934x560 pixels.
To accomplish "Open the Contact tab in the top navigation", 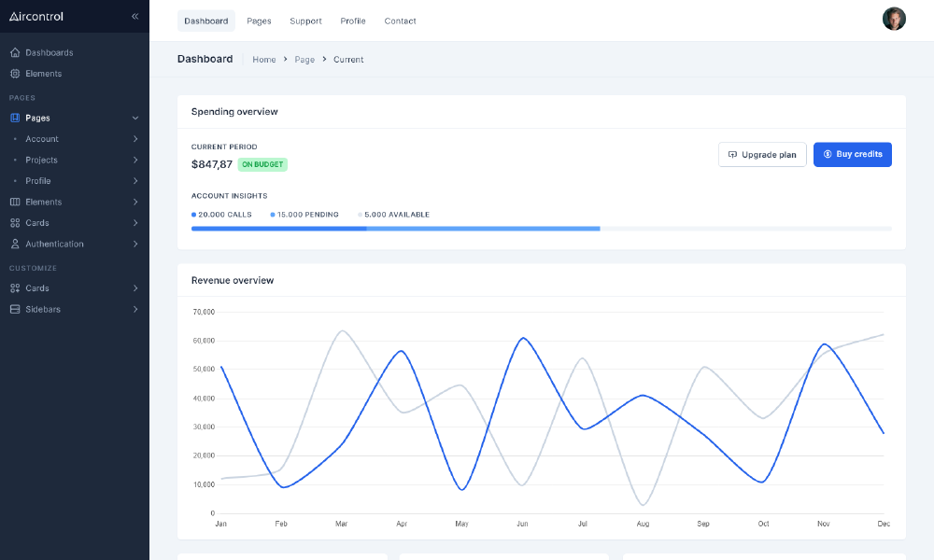I will [400, 21].
